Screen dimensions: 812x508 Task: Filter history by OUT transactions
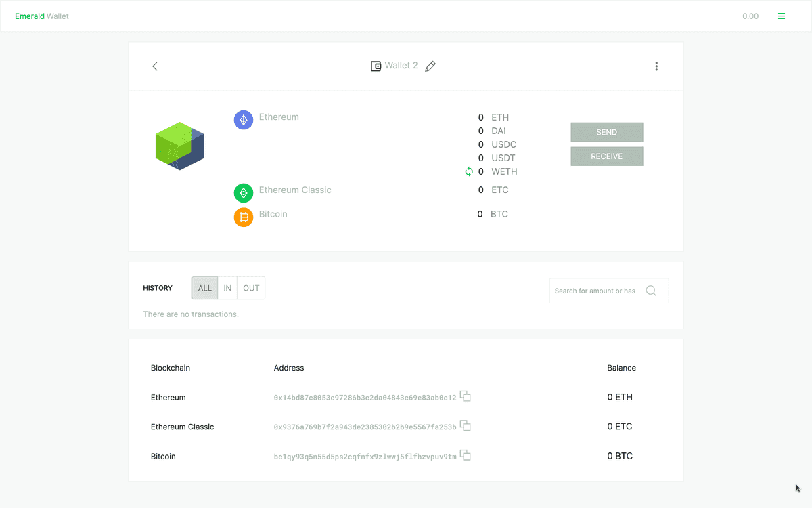coord(251,288)
